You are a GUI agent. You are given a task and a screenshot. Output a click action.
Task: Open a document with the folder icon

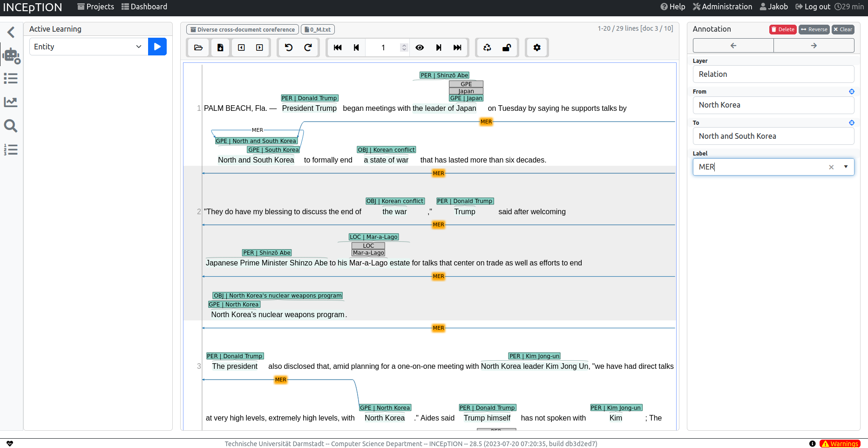point(198,48)
